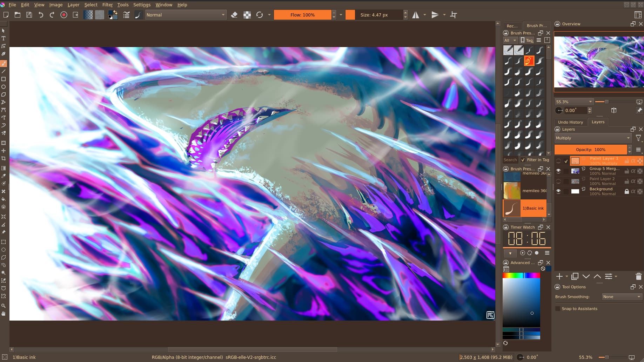Reload the original brush preset
This screenshot has width=644, height=362.
(260, 15)
